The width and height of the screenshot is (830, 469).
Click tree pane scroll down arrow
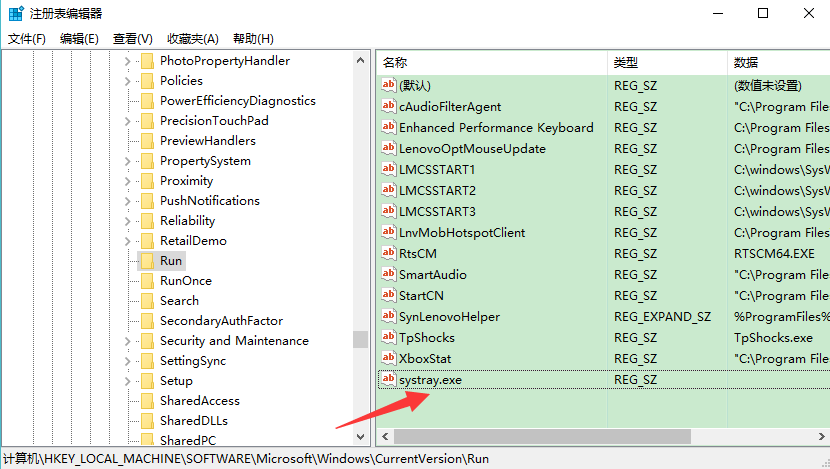[x=360, y=437]
